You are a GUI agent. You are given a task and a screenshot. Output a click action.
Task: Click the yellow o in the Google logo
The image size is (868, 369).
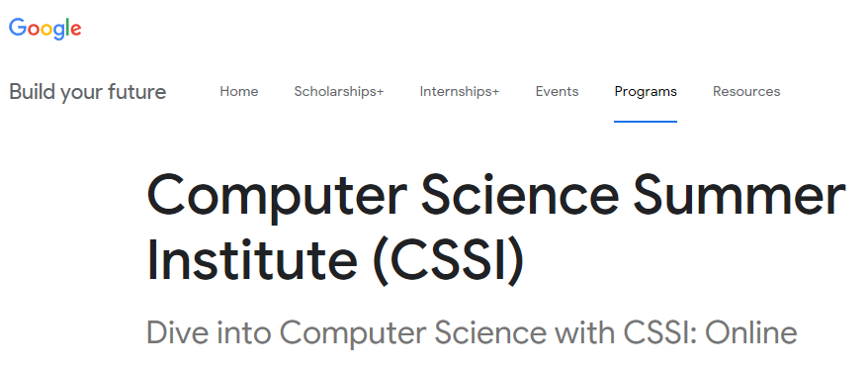[48, 30]
